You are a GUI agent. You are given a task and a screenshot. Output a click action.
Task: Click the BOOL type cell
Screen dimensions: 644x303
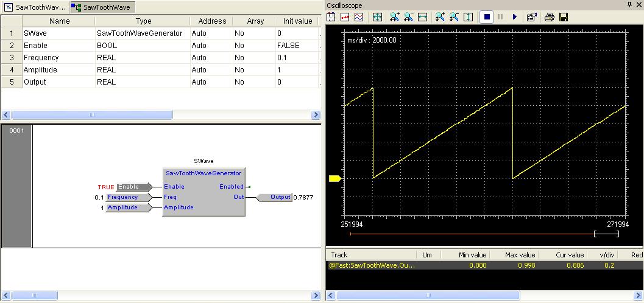(143, 46)
